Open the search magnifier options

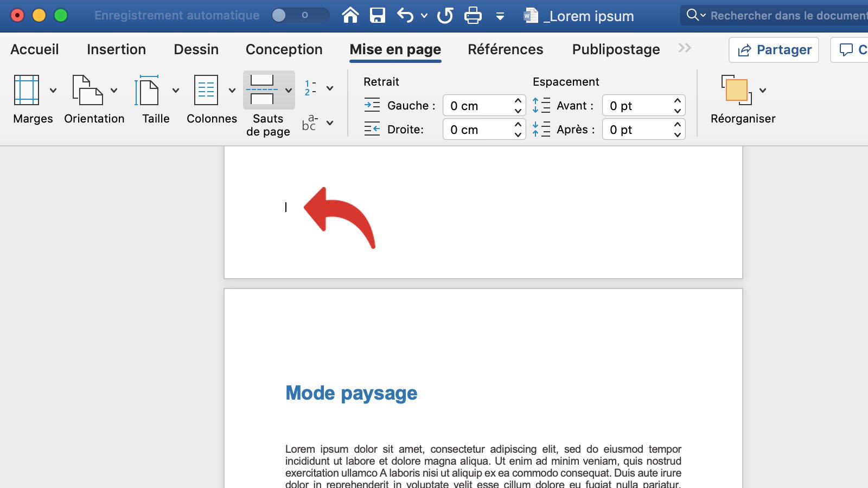(696, 15)
